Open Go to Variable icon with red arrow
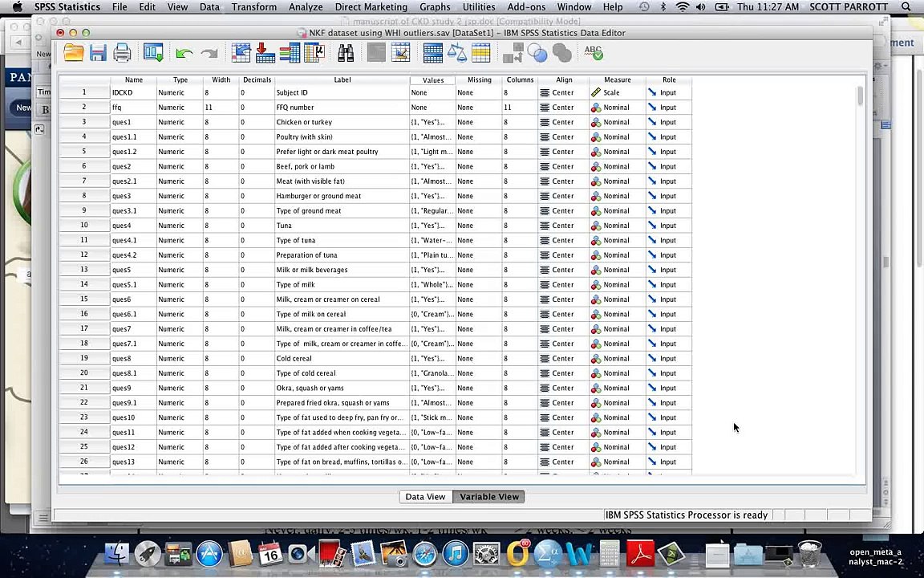 click(x=265, y=53)
